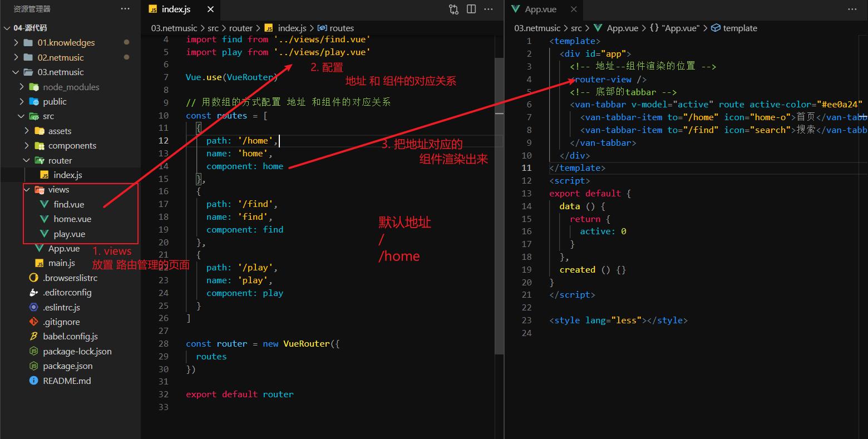
Task: Click 'const routes = [' code line
Action: pos(226,115)
